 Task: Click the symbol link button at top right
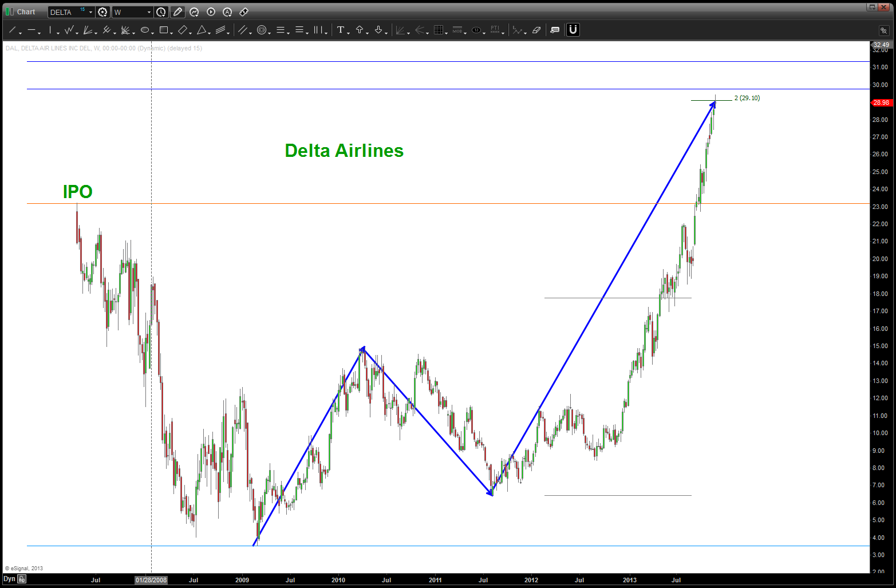[x=884, y=31]
